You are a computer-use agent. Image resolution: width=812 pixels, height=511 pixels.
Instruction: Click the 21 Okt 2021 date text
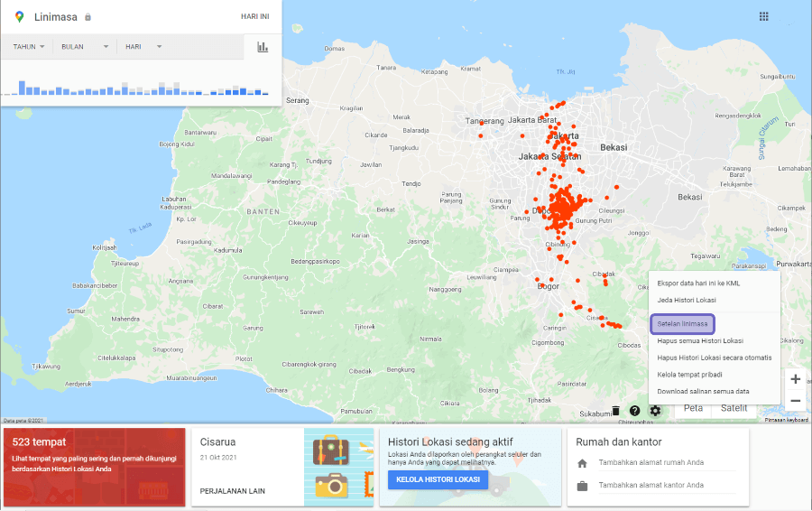pyautogui.click(x=218, y=458)
